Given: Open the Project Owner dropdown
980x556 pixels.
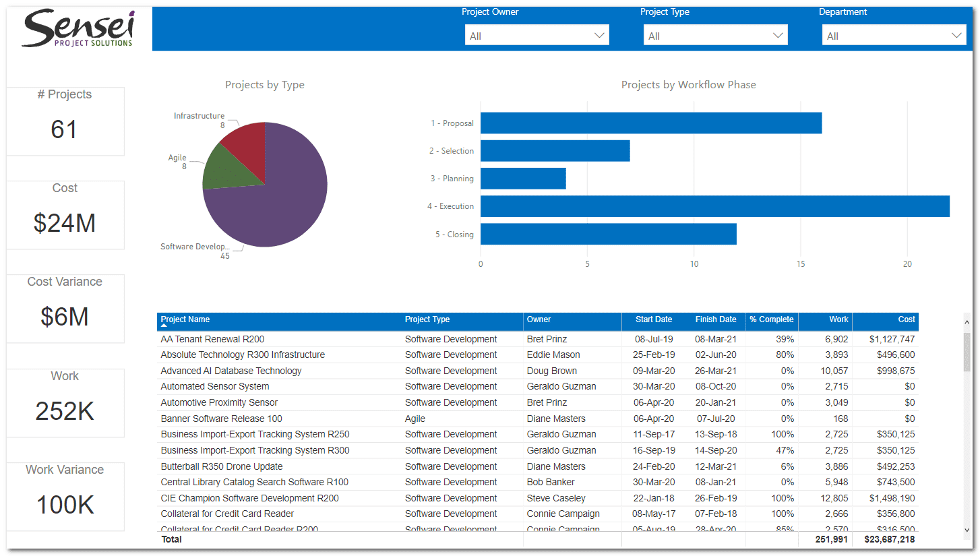Looking at the screenshot, I should coord(537,36).
